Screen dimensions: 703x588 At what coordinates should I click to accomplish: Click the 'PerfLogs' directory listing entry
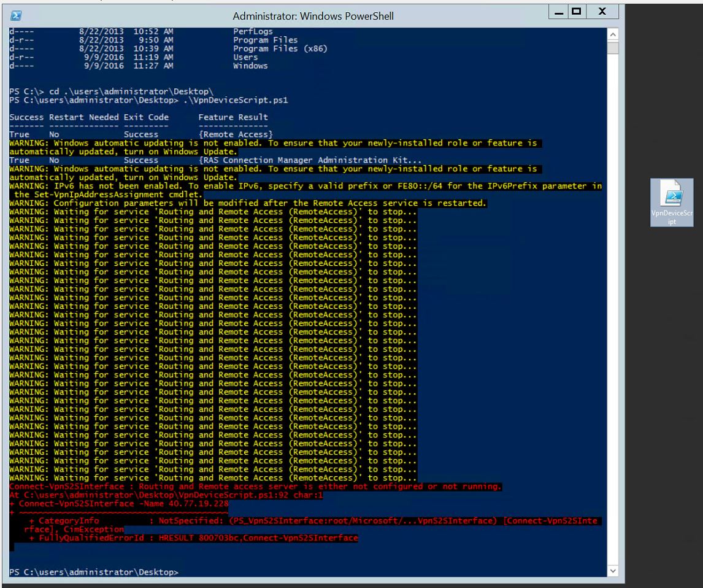click(253, 31)
